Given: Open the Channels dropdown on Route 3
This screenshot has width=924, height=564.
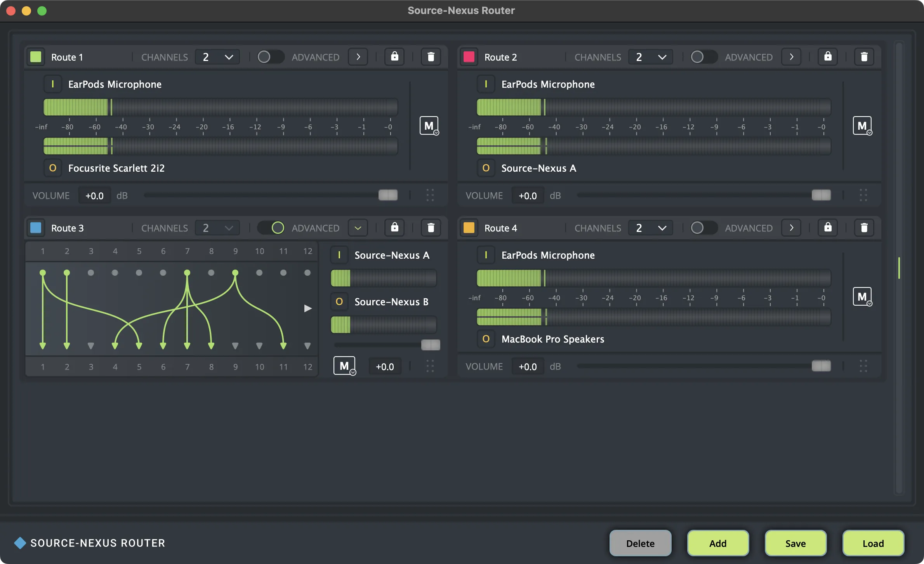Looking at the screenshot, I should tap(217, 228).
